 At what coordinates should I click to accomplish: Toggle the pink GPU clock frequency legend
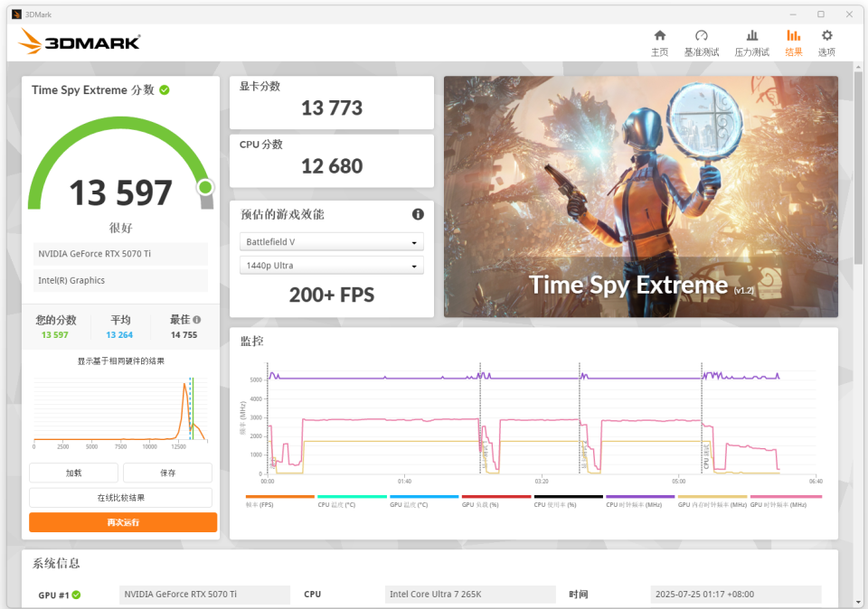point(786,501)
